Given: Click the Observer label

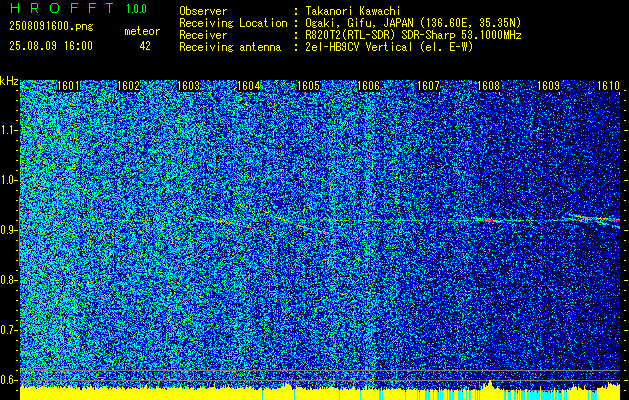Looking at the screenshot, I should [203, 11].
